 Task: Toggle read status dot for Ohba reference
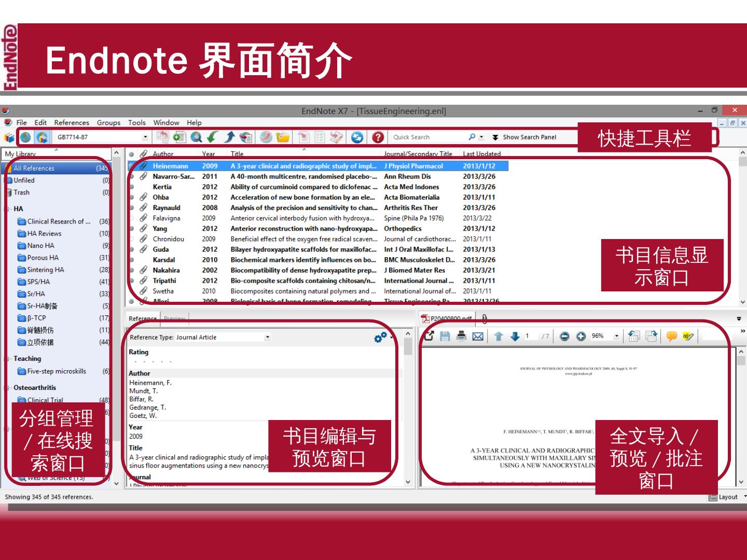(131, 197)
